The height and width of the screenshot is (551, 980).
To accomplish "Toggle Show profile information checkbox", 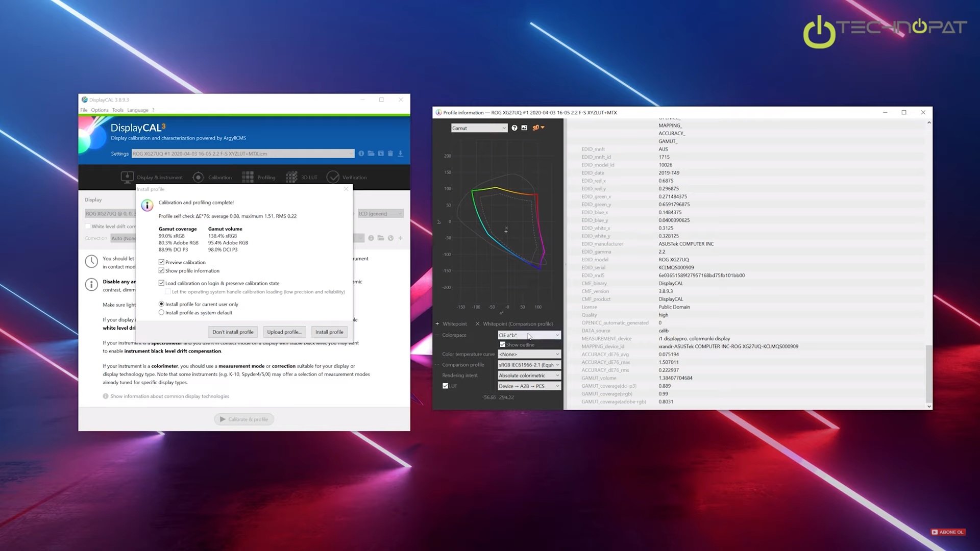I will [x=161, y=271].
